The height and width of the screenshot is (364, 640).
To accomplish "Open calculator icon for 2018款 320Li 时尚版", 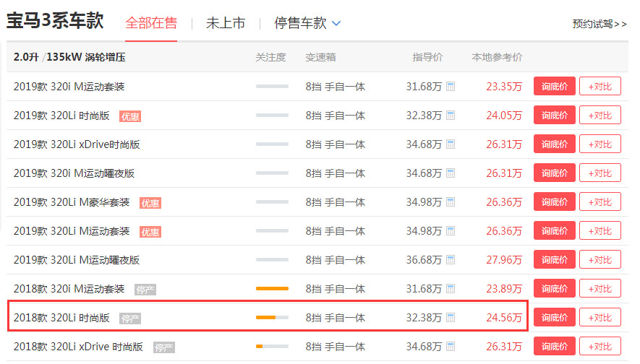I will click(451, 318).
